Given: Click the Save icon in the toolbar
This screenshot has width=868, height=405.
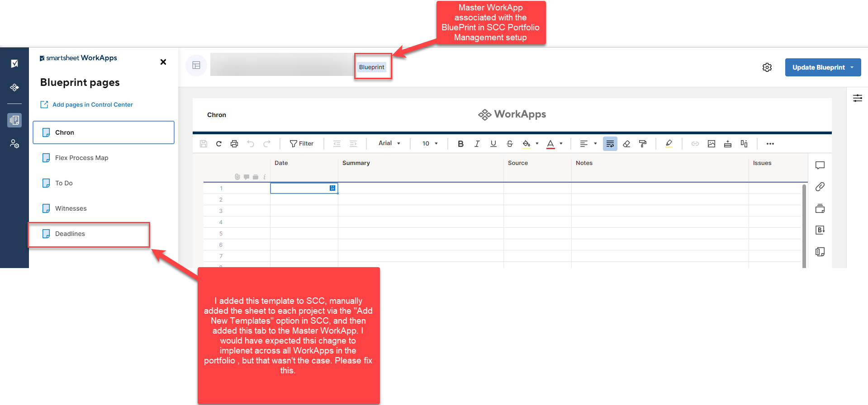Looking at the screenshot, I should [x=204, y=144].
